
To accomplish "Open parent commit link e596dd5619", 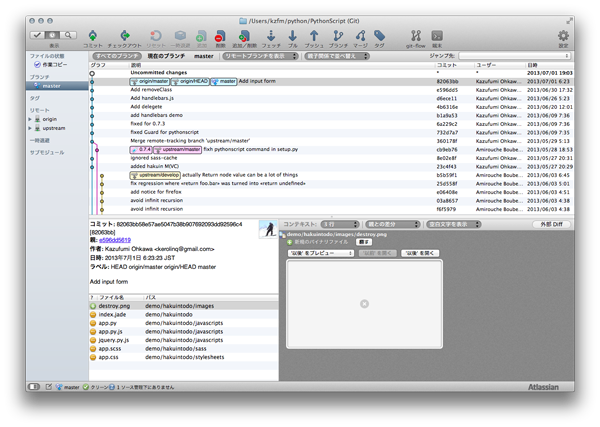I will click(x=115, y=240).
